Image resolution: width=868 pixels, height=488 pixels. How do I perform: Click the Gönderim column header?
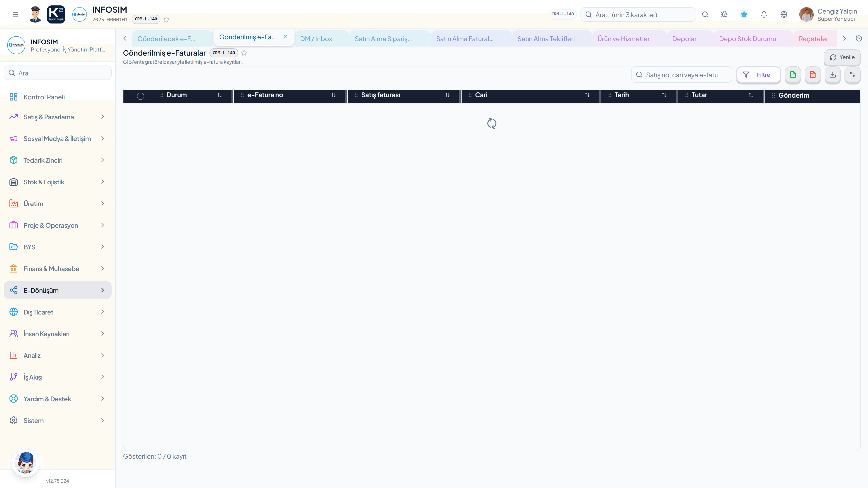click(x=812, y=96)
